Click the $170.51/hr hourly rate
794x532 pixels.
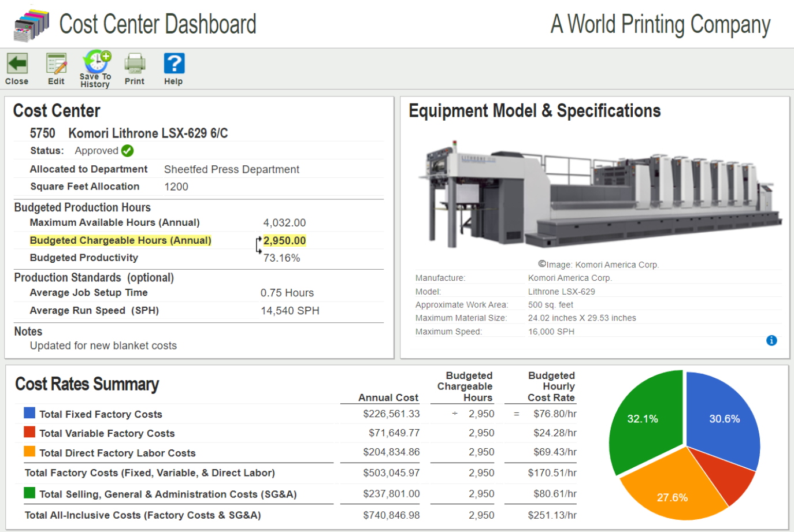pos(552,473)
